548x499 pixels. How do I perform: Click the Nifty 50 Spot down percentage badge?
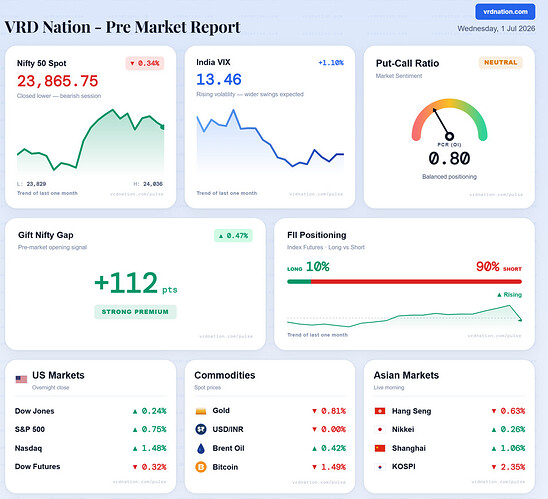point(145,63)
